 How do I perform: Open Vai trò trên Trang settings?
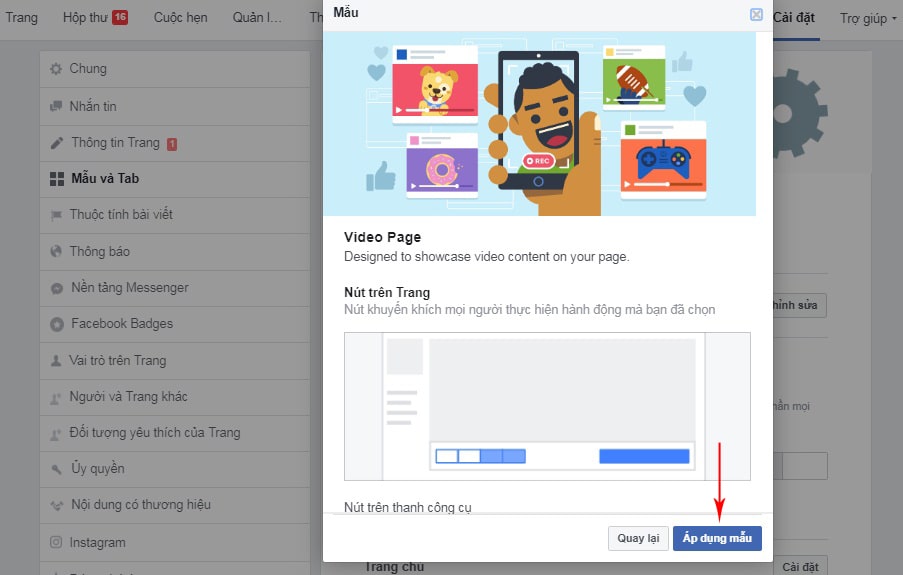tap(175, 361)
